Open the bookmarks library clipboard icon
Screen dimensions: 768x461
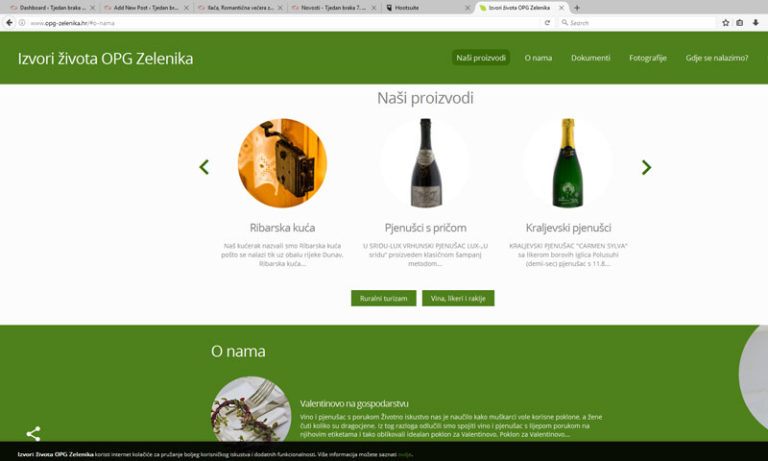[x=740, y=23]
